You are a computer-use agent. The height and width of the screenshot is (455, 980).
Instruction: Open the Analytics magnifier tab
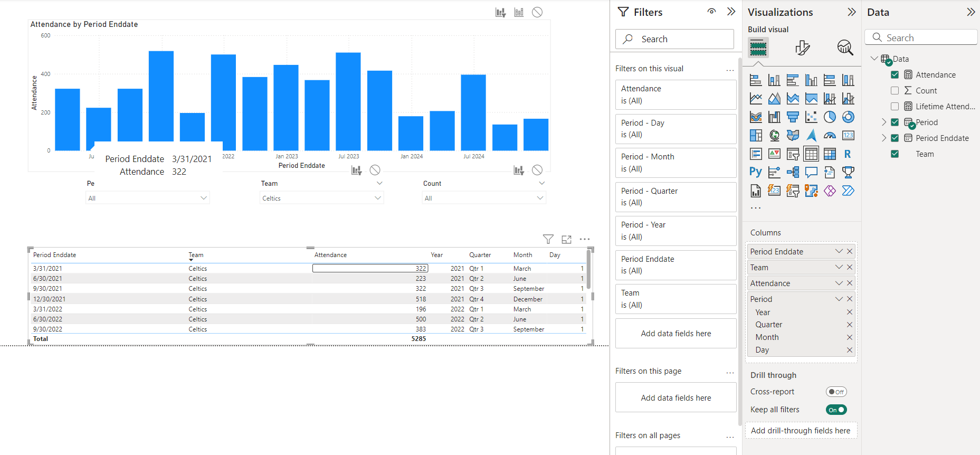pyautogui.click(x=845, y=48)
